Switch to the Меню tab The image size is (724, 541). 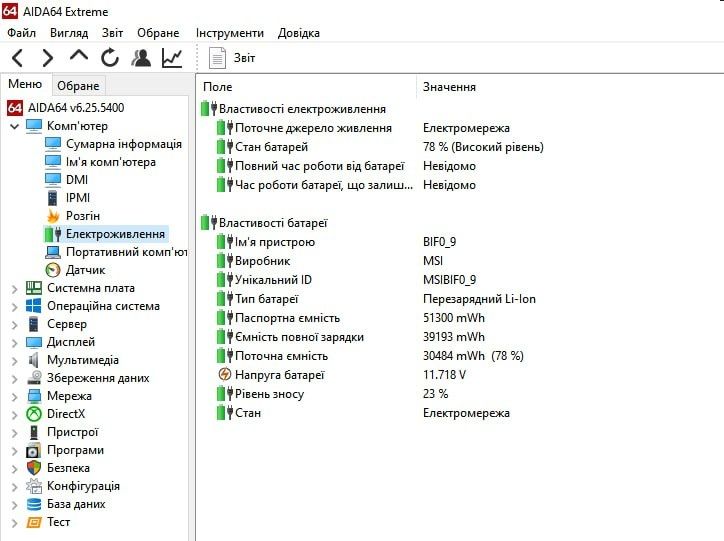[25, 84]
